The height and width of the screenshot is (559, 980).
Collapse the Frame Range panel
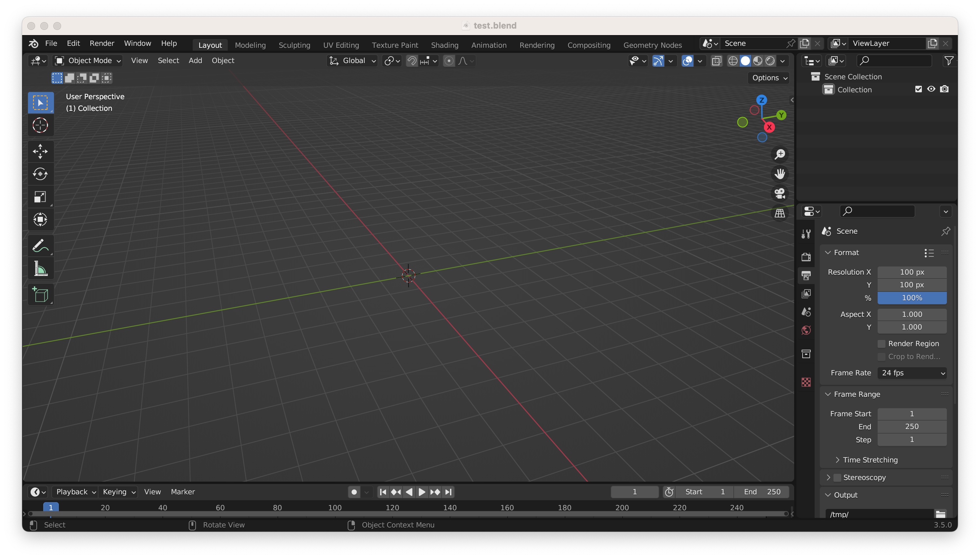coord(828,394)
